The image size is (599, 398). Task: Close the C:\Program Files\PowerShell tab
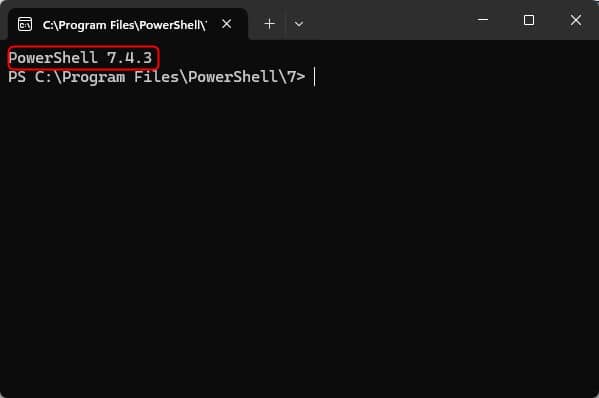(x=227, y=24)
